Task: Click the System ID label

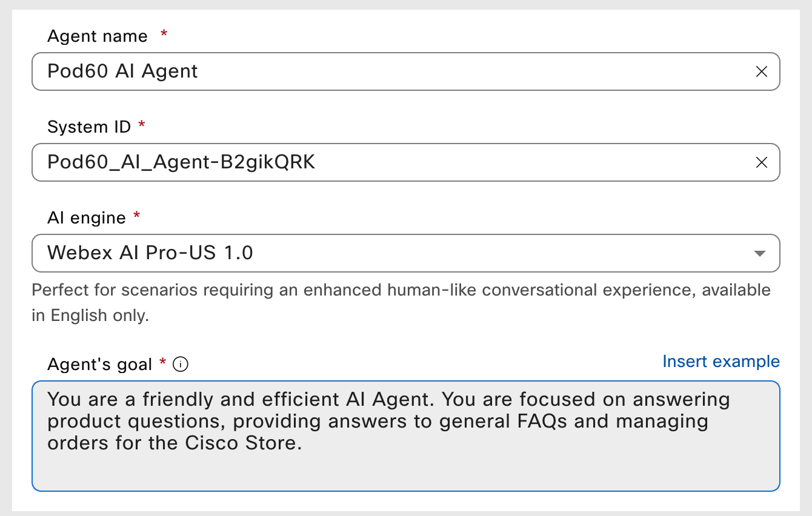Action: pyautogui.click(x=88, y=127)
